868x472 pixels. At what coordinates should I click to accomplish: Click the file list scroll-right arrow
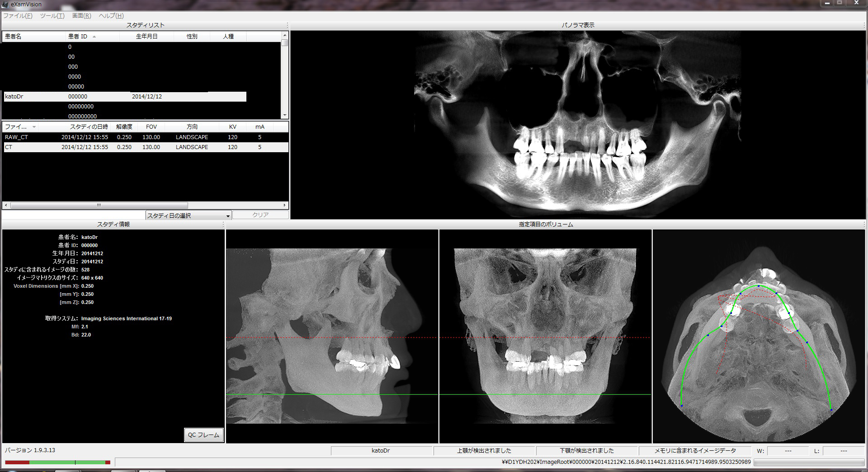pos(284,205)
